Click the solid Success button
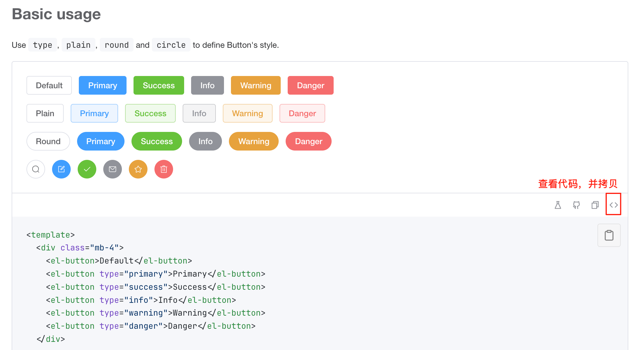Screen dimensions: 644x350 pyautogui.click(x=159, y=85)
